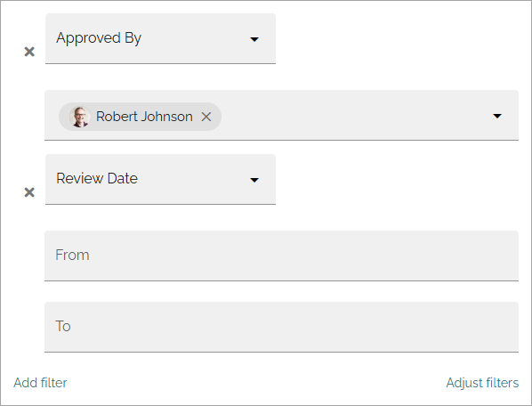
Task: Click the arrow on the approver selection field
Action: pyautogui.click(x=497, y=116)
